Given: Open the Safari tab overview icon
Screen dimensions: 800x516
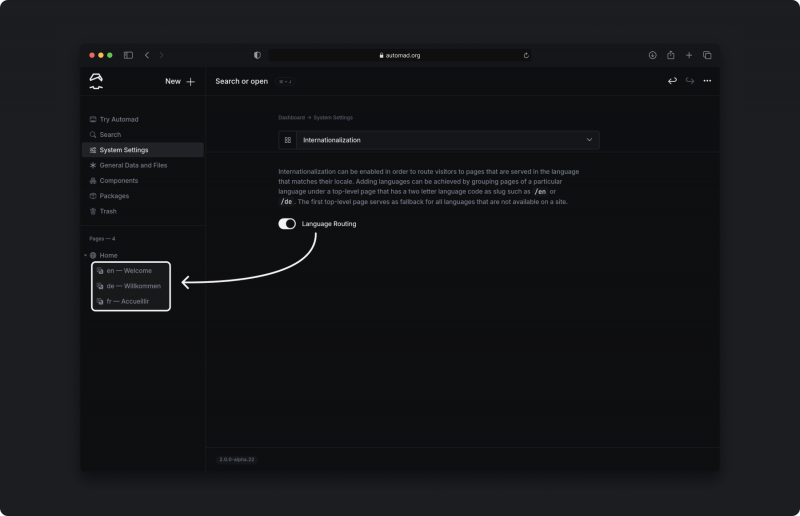Looking at the screenshot, I should coord(707,55).
